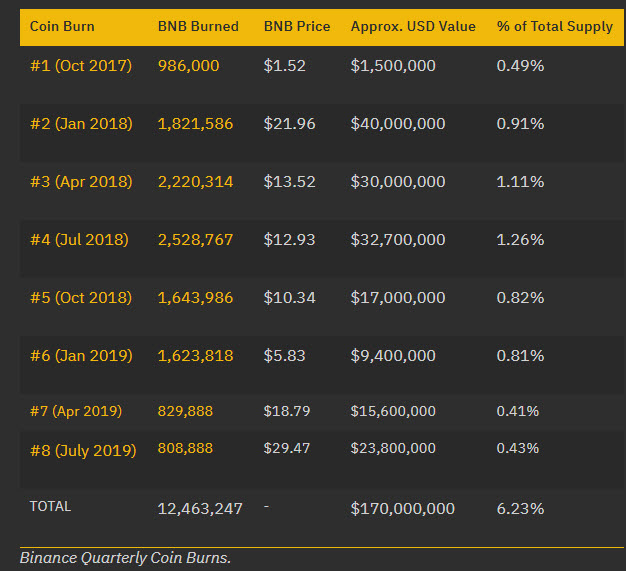Image resolution: width=626 pixels, height=571 pixels.
Task: Click the $170,000,000 total USD value
Action: click(402, 509)
